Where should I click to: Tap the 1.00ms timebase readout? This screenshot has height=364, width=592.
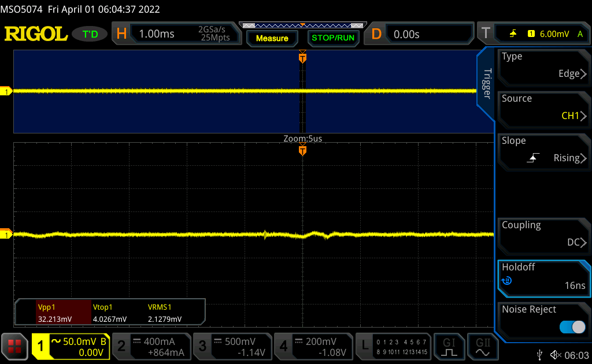157,34
